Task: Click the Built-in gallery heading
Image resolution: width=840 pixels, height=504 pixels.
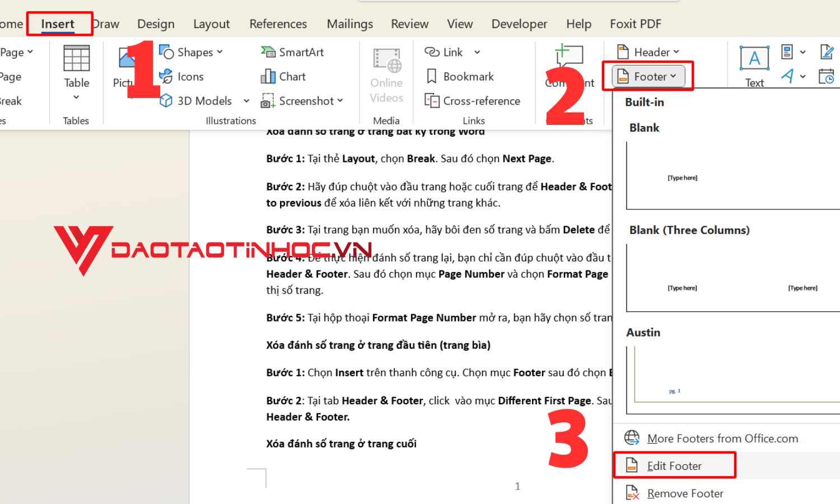Action: click(645, 102)
